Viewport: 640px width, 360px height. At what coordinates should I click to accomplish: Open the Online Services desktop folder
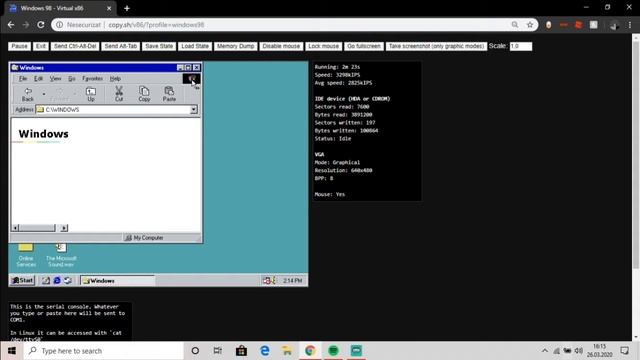26,255
